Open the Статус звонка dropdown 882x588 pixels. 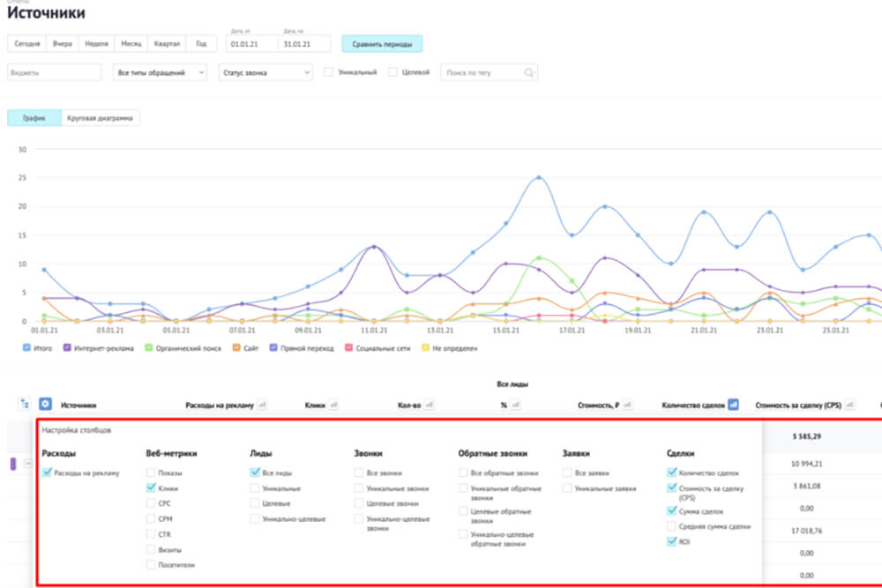click(x=265, y=72)
